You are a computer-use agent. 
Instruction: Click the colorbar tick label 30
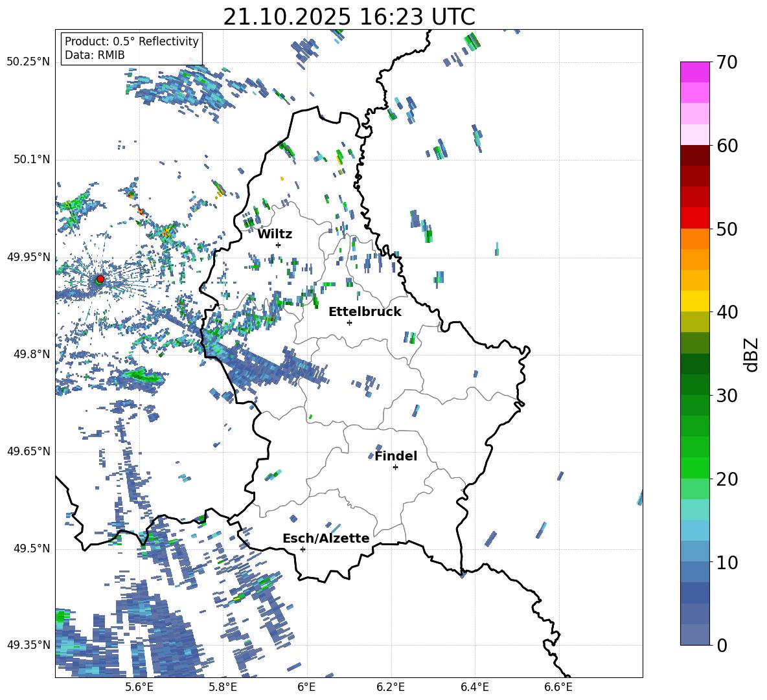tap(727, 396)
